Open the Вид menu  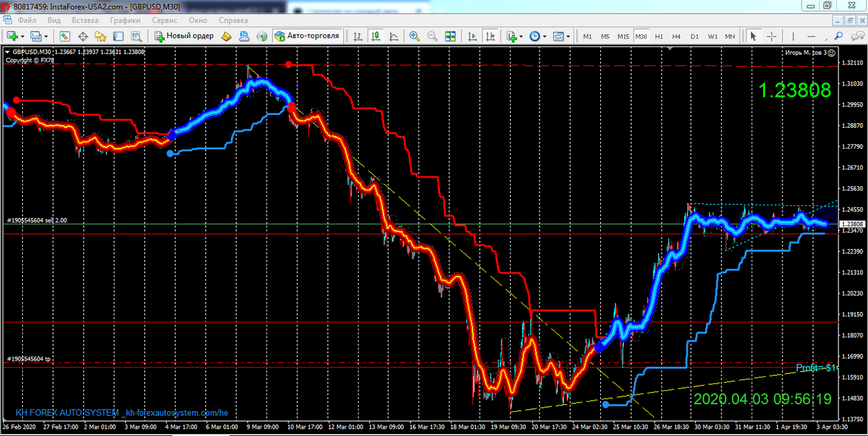pos(54,20)
